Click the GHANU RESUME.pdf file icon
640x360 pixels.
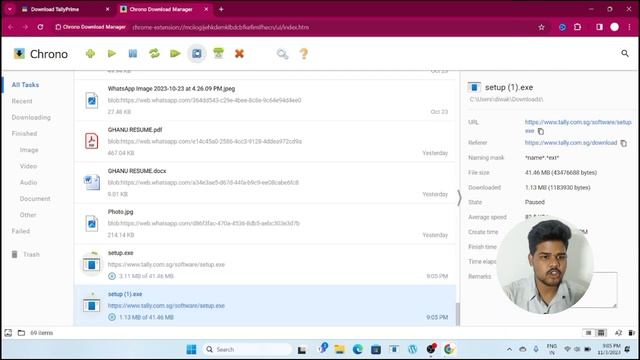pyautogui.click(x=91, y=141)
